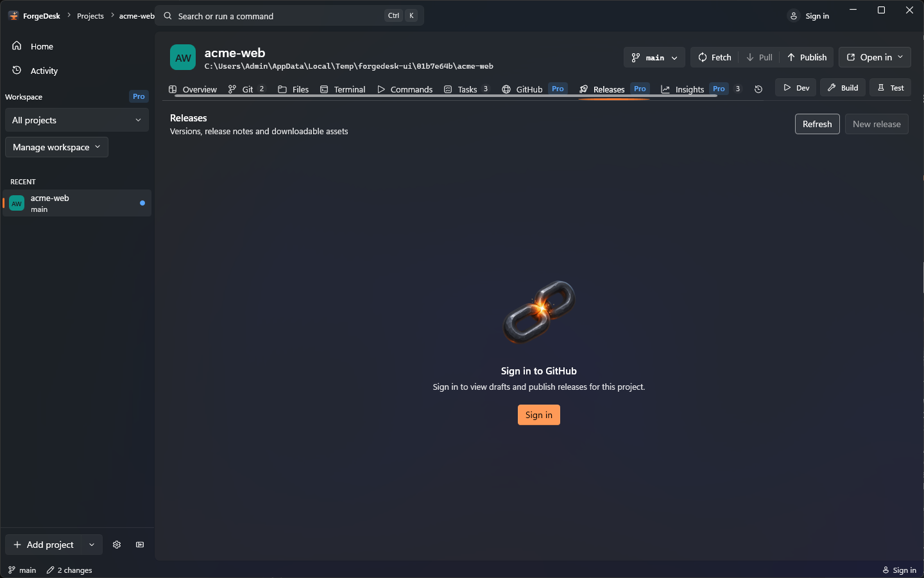Click the ForgeDesk anvil logo
924x578 pixels.
coord(13,16)
